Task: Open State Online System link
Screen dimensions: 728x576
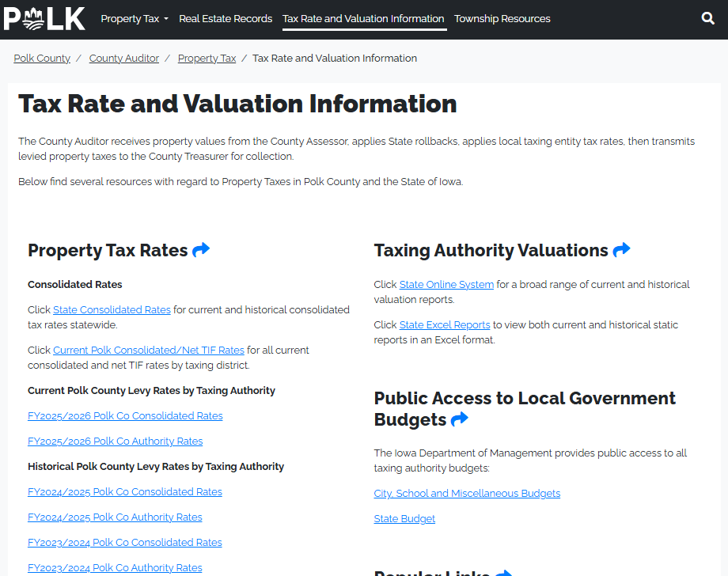Action: pyautogui.click(x=446, y=284)
